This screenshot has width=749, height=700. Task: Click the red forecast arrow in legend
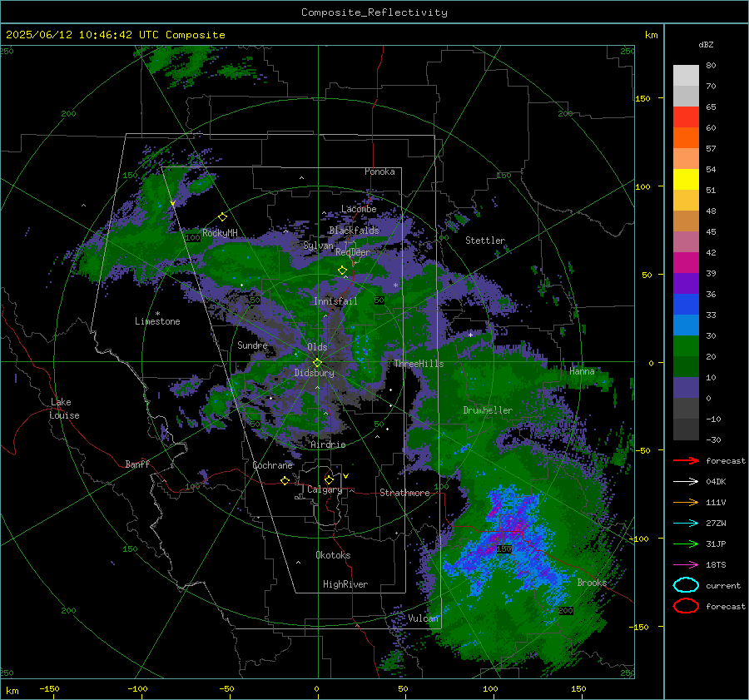[x=686, y=460]
